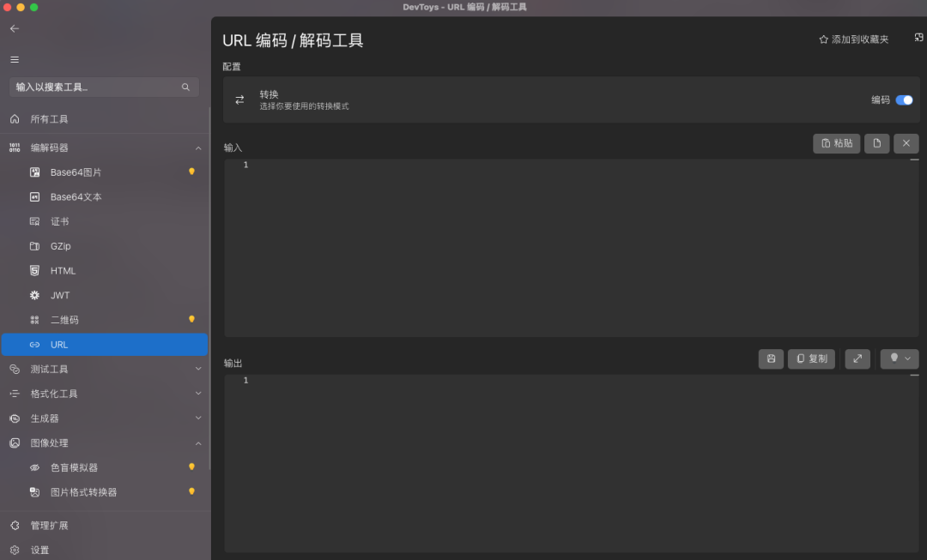The image size is (927, 560).
Task: Click the 测试工具 icon
Action: pyautogui.click(x=15, y=370)
